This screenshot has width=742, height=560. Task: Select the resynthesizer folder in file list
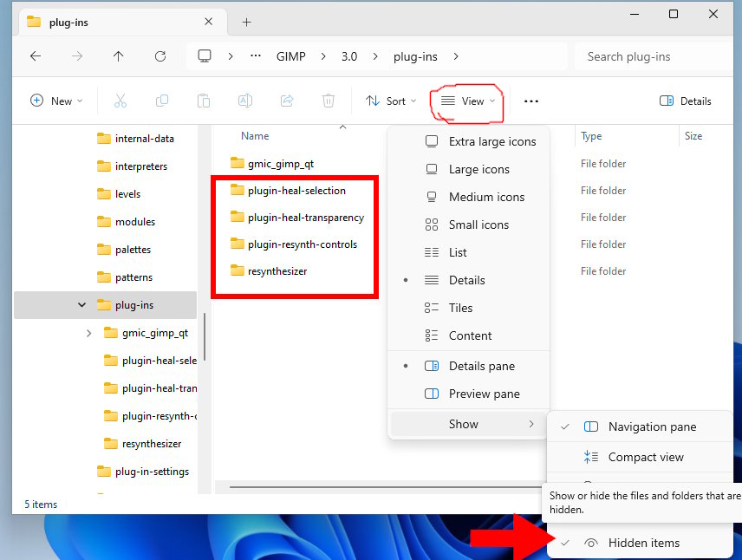click(277, 270)
